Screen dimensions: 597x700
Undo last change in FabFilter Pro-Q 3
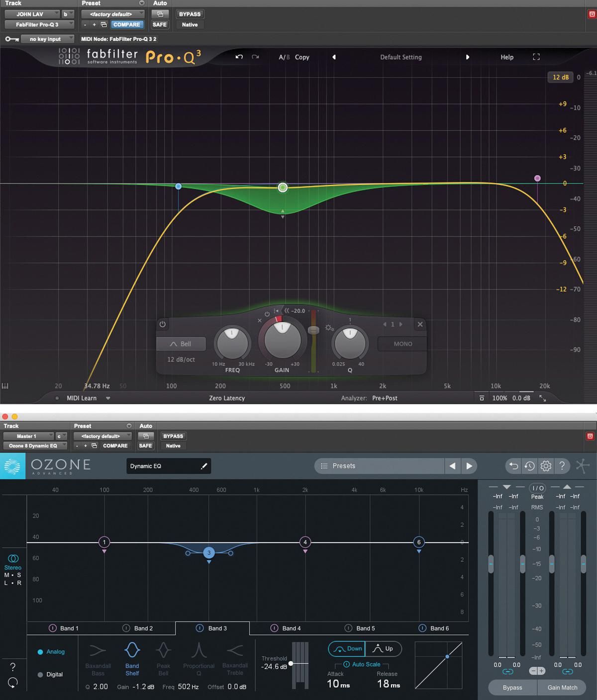(x=239, y=57)
